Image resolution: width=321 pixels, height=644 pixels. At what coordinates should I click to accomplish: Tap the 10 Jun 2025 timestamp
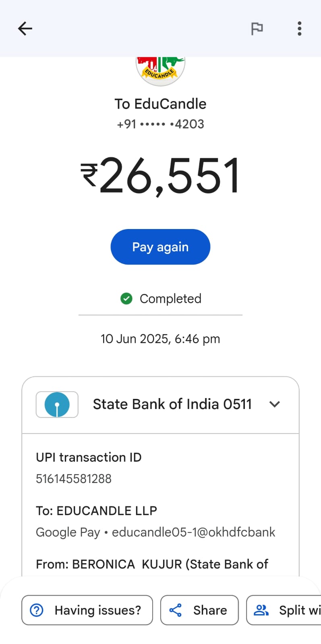[x=160, y=339]
